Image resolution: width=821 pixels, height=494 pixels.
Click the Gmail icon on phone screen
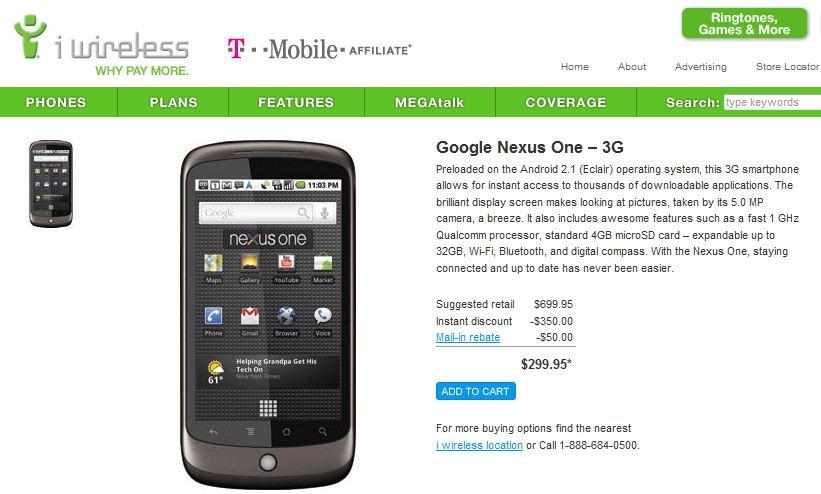250,315
